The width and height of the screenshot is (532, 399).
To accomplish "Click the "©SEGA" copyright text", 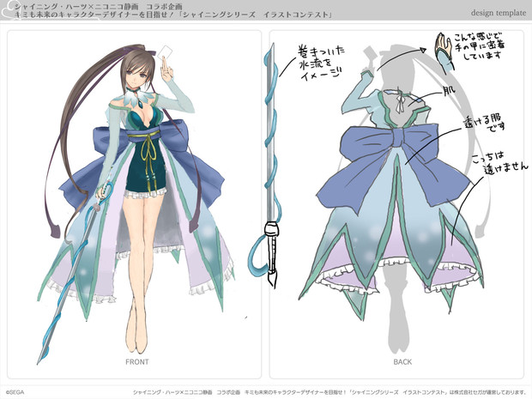I will [15, 392].
